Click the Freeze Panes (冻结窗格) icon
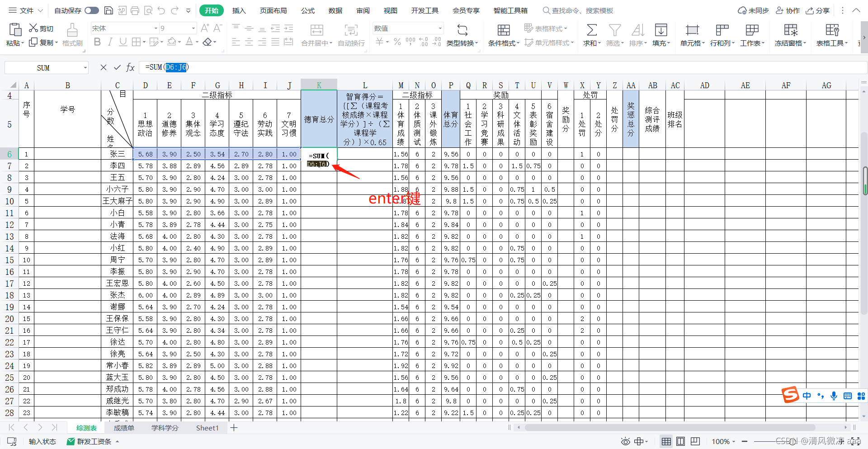868x449 pixels. (791, 30)
